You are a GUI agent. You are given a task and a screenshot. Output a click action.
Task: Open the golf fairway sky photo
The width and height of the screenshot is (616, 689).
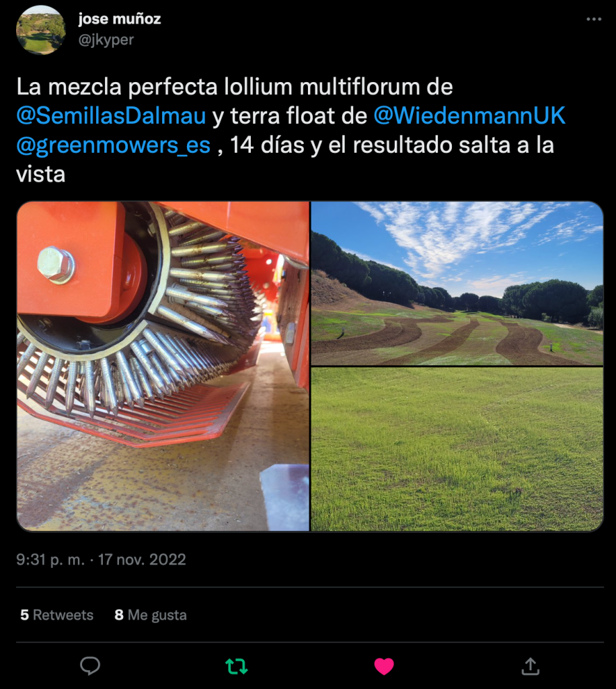tap(457, 283)
